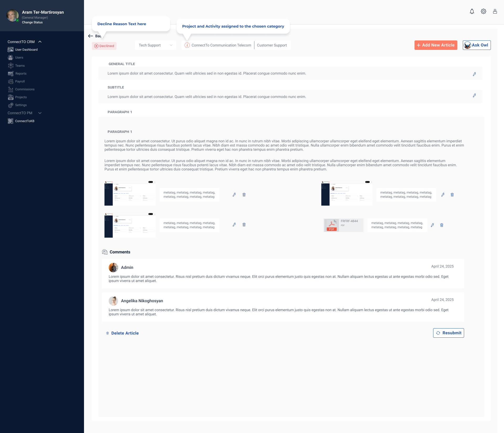Collapse the ConnectTO CRM menu section

[40, 42]
